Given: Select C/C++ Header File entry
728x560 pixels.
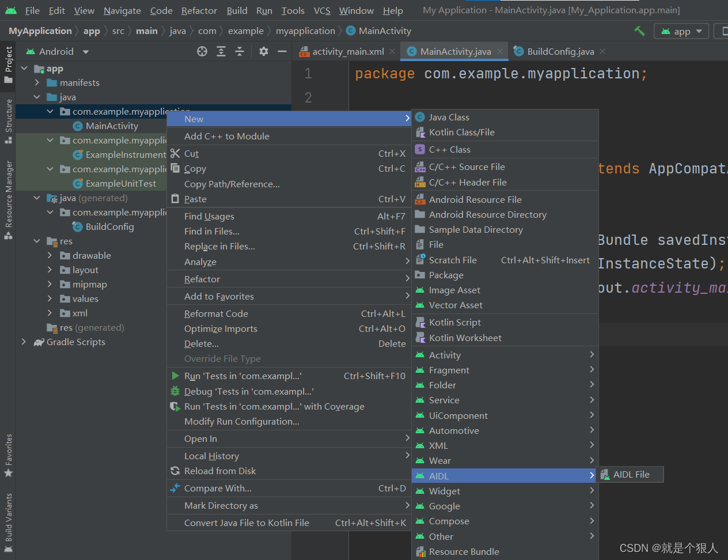Looking at the screenshot, I should point(505,182).
